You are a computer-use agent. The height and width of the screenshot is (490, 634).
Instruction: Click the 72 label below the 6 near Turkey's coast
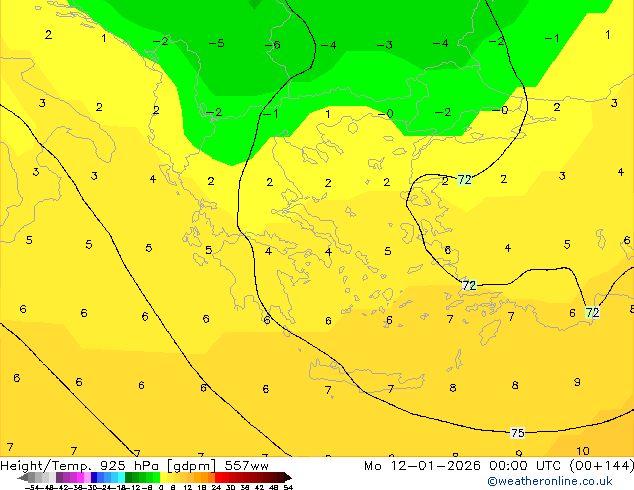tap(469, 285)
